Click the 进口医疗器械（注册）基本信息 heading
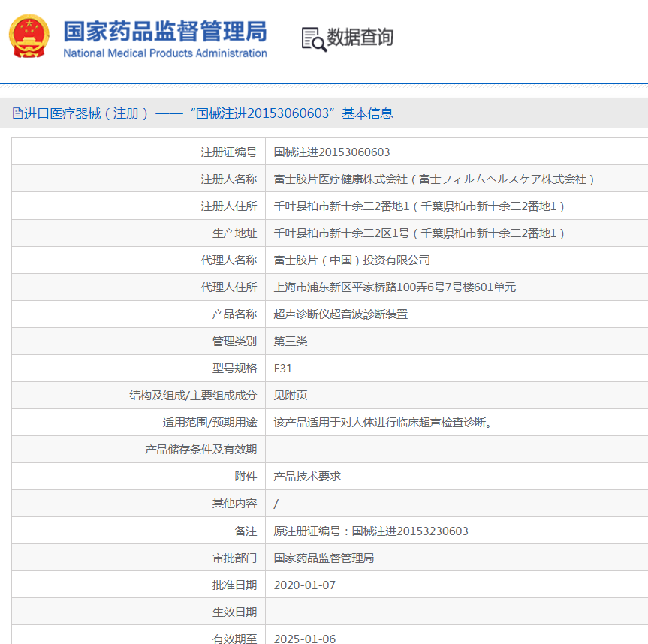The image size is (648, 644). tap(208, 113)
